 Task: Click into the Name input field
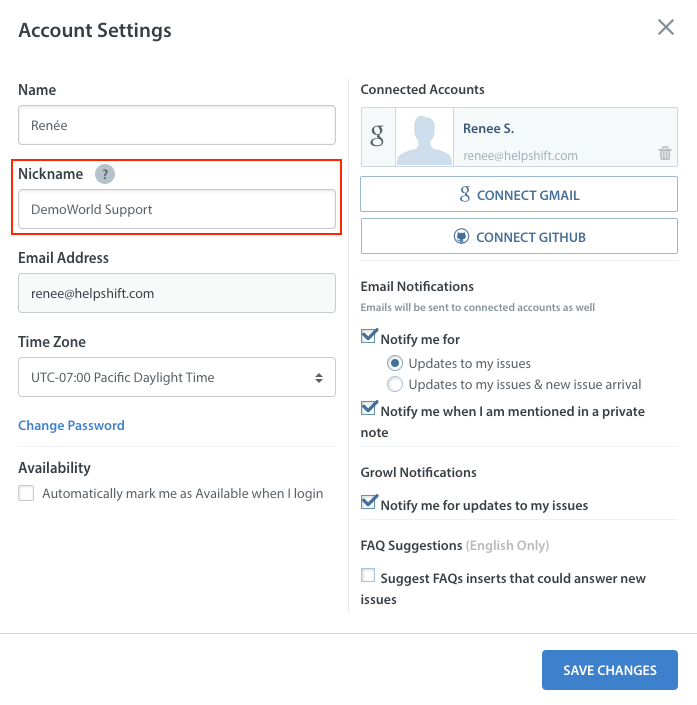pyautogui.click(x=177, y=126)
